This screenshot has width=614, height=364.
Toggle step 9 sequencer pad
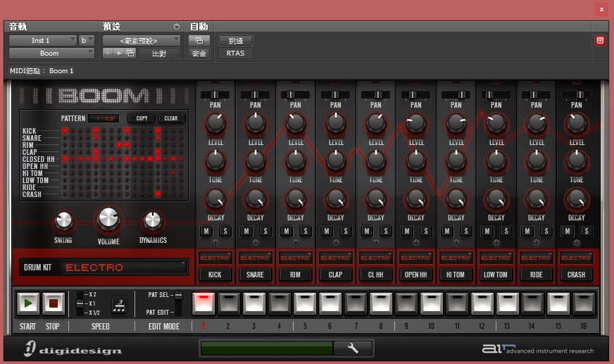click(406, 303)
